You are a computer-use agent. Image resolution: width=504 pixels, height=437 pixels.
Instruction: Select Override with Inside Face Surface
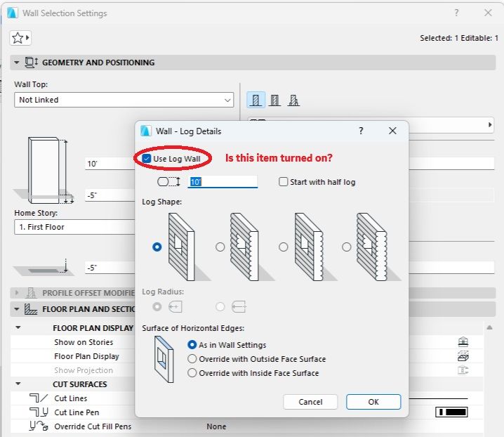click(x=192, y=373)
